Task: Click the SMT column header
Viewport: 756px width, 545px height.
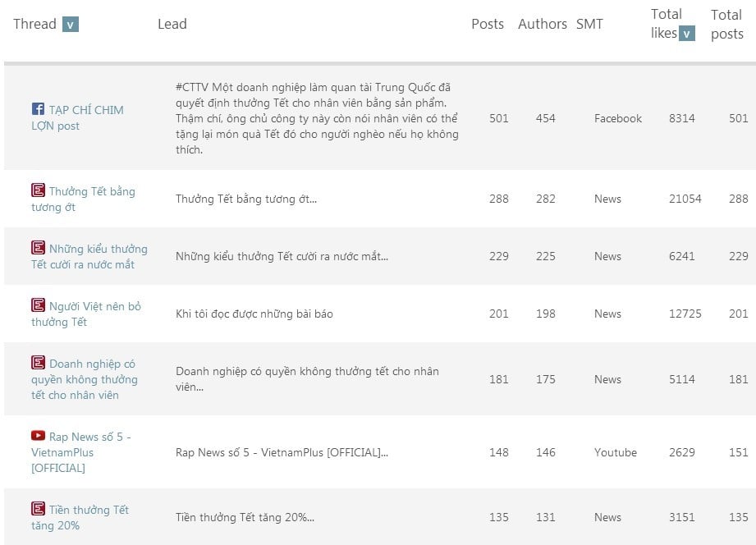Action: coord(589,24)
